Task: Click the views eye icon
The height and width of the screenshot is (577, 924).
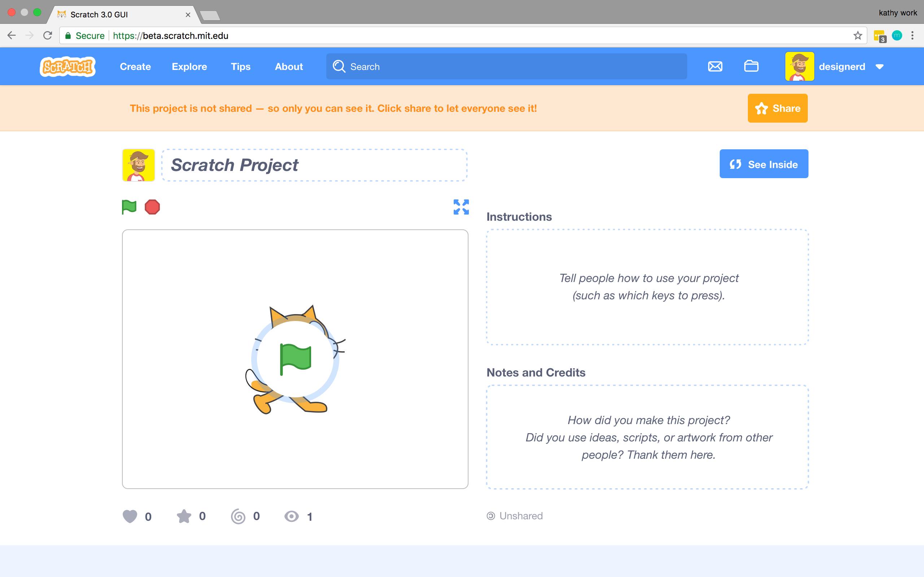Action: tap(292, 516)
